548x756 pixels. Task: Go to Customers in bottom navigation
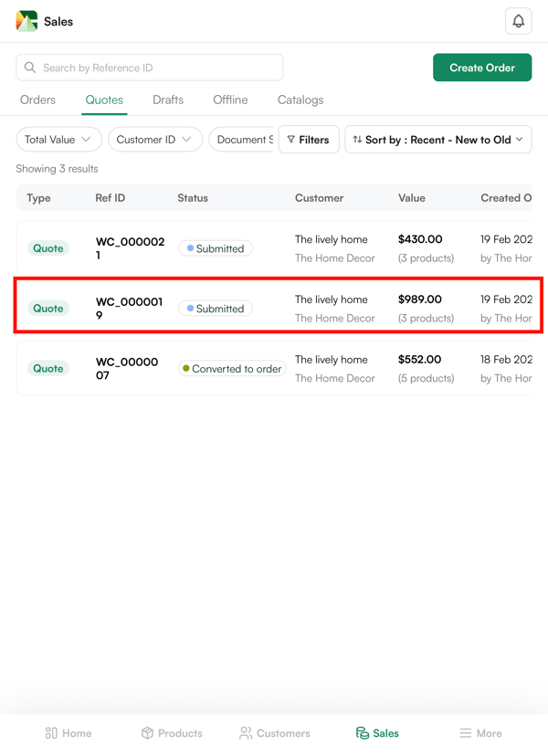274,732
